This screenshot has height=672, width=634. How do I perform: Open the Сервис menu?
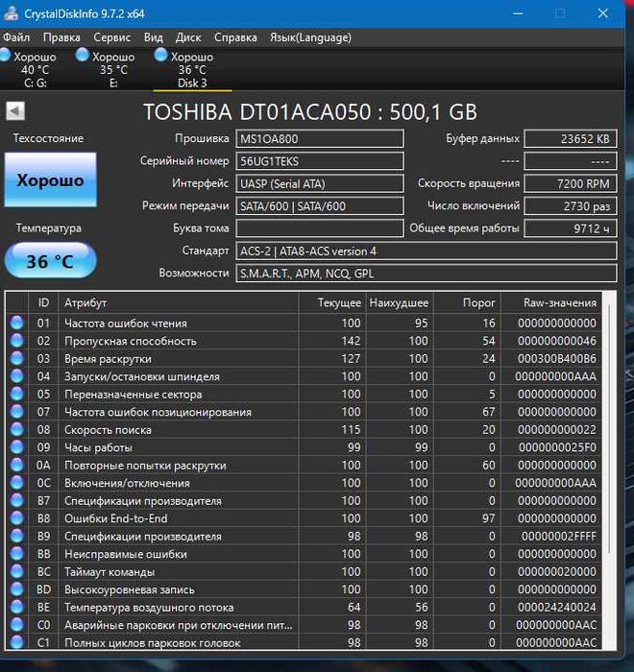(112, 37)
